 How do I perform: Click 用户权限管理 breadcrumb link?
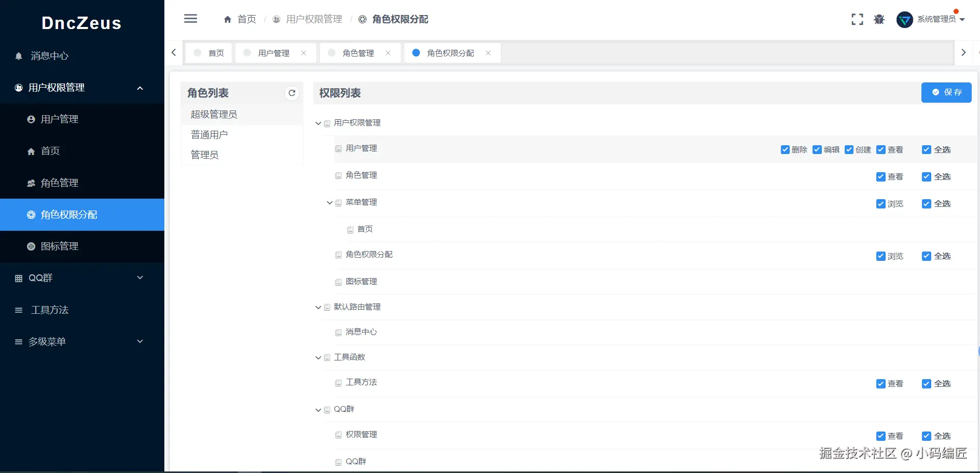(314, 19)
